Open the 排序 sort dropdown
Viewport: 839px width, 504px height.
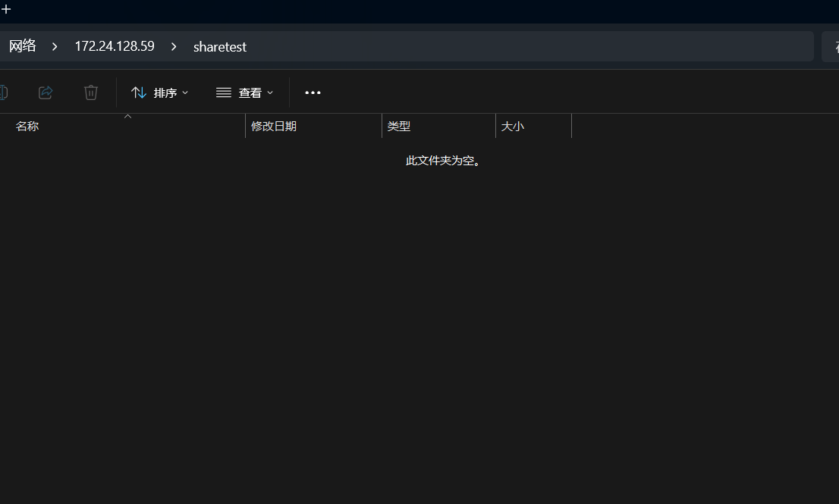[x=160, y=93]
